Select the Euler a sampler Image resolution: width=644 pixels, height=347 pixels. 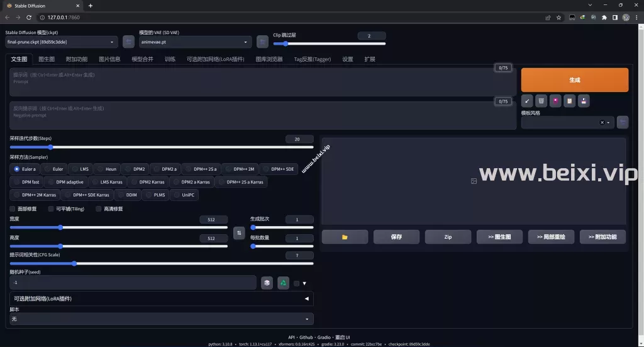point(25,169)
